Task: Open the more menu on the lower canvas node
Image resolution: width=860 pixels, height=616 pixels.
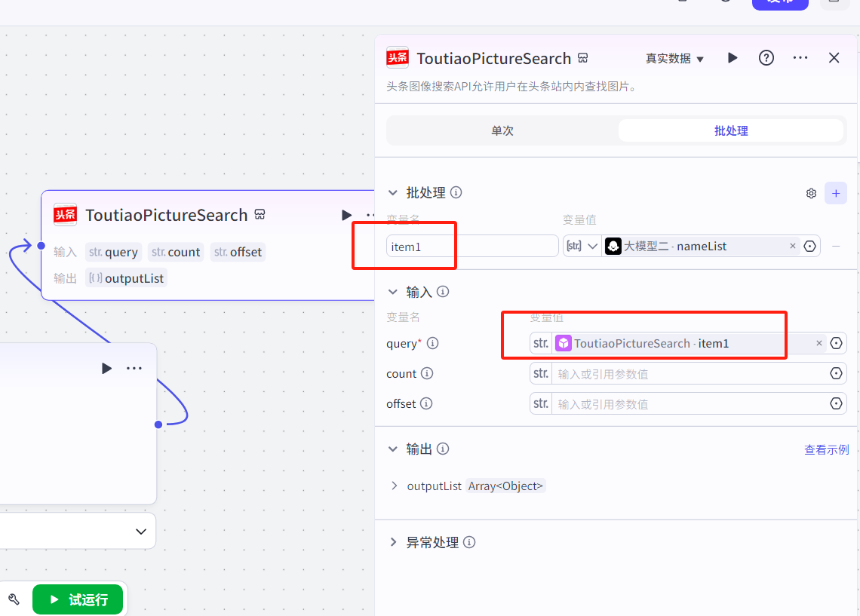Action: tap(134, 368)
